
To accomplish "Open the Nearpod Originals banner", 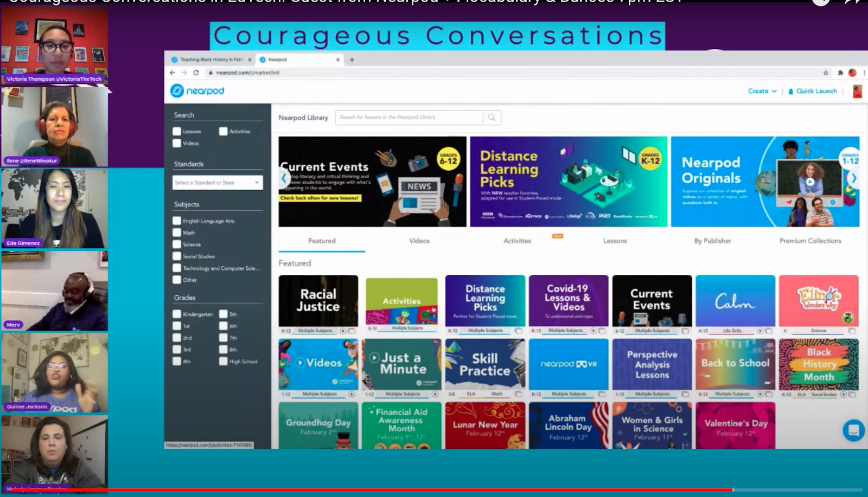I will tap(765, 182).
